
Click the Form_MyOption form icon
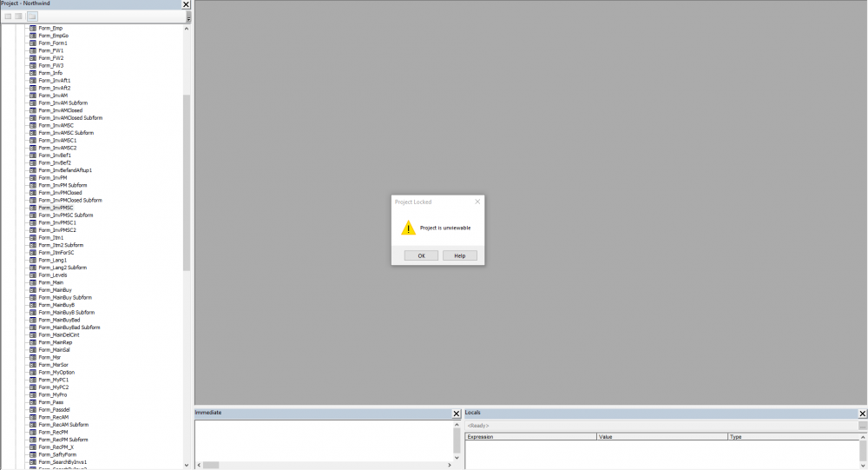pos(33,372)
